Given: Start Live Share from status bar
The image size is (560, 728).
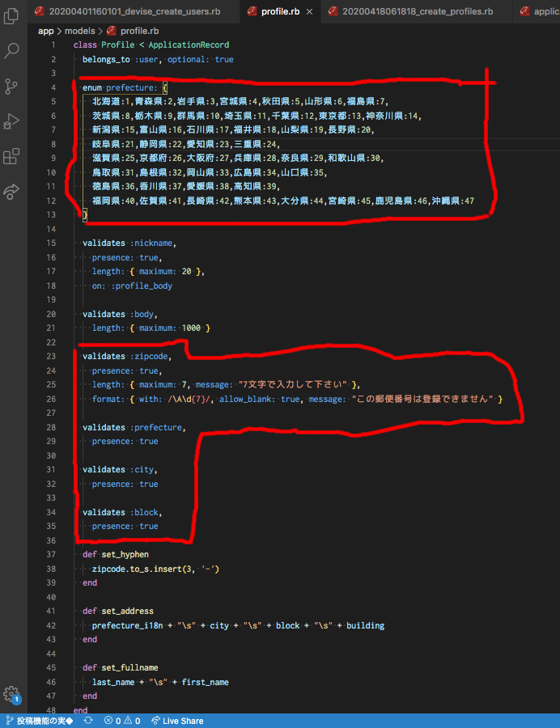Looking at the screenshot, I should pyautogui.click(x=177, y=721).
